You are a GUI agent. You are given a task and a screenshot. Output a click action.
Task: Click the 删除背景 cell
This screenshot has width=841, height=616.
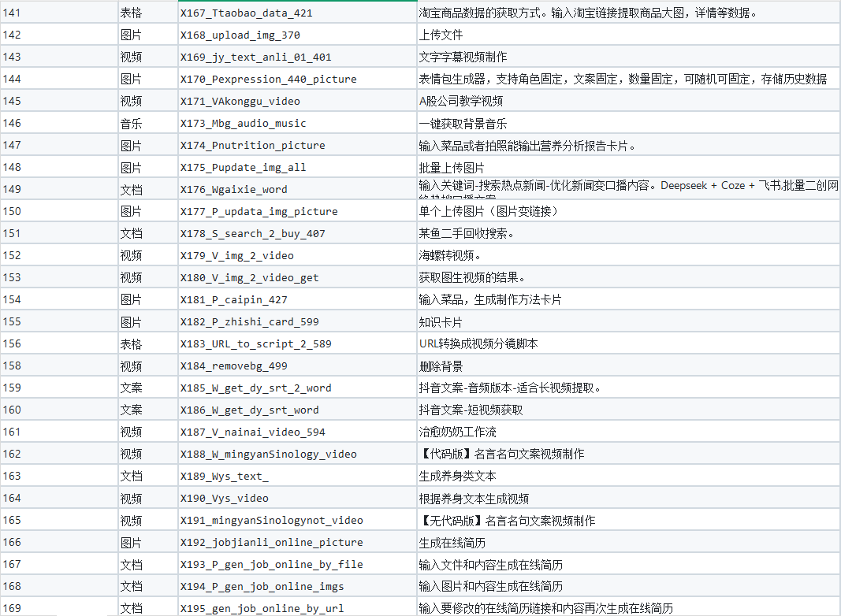tap(628, 366)
